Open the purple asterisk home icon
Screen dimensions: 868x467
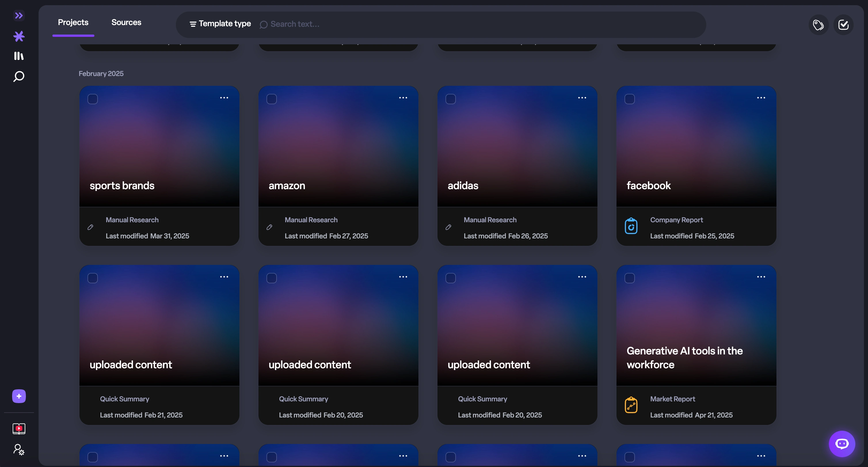(x=19, y=36)
